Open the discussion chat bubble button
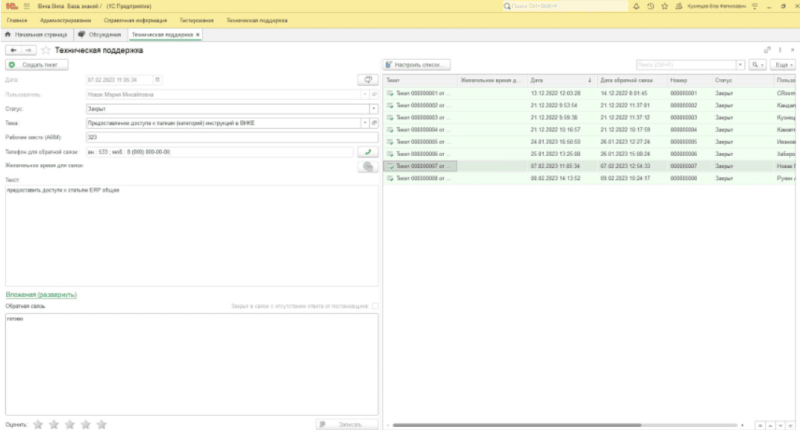Screen dimensions: 800x430 click(367, 167)
